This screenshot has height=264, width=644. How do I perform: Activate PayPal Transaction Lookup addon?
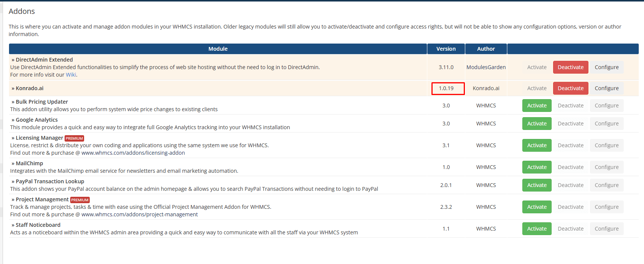coord(537,185)
